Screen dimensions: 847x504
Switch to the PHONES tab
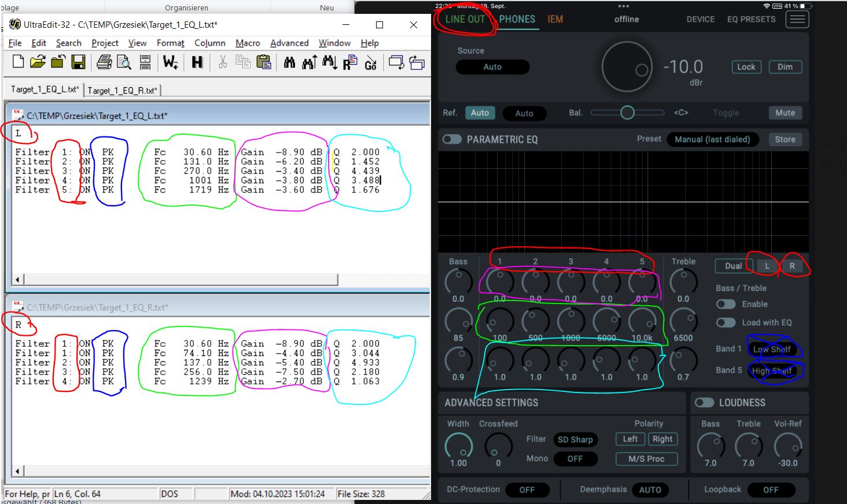pos(517,19)
